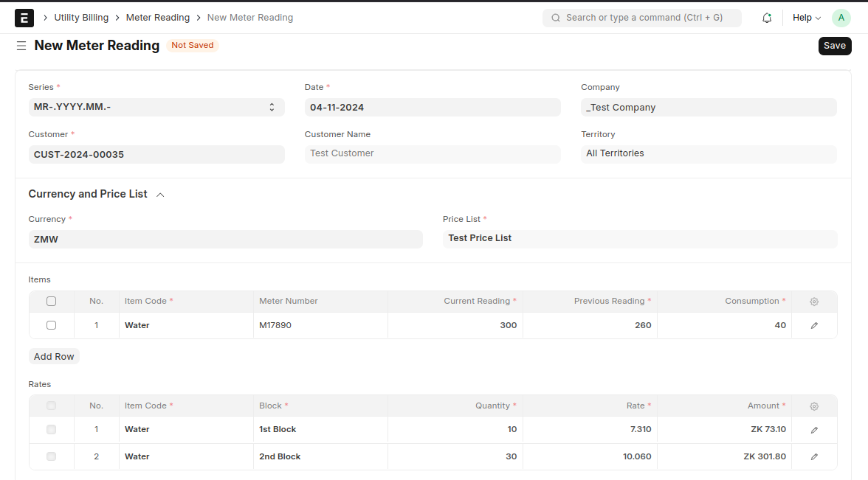The image size is (868, 480).
Task: Edit the M17890 item row pencil icon
Action: tap(813, 326)
